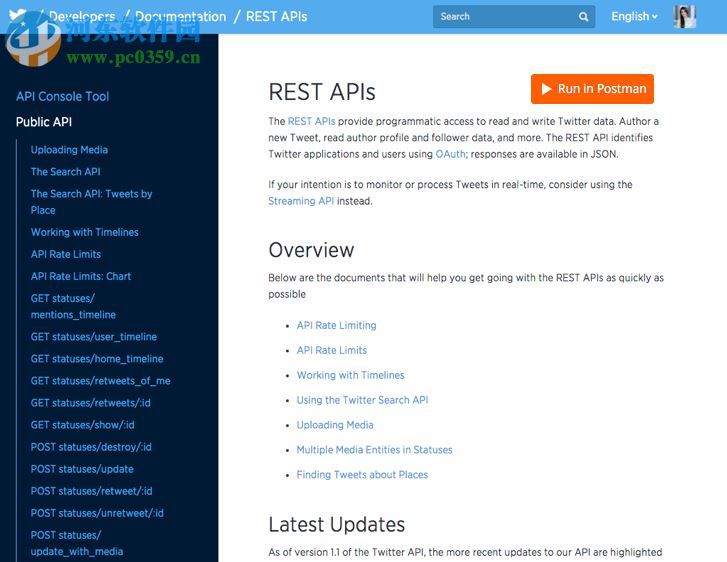Open Working with Timelines sidebar entry
Viewport: 727px width, 562px height.
(x=84, y=232)
